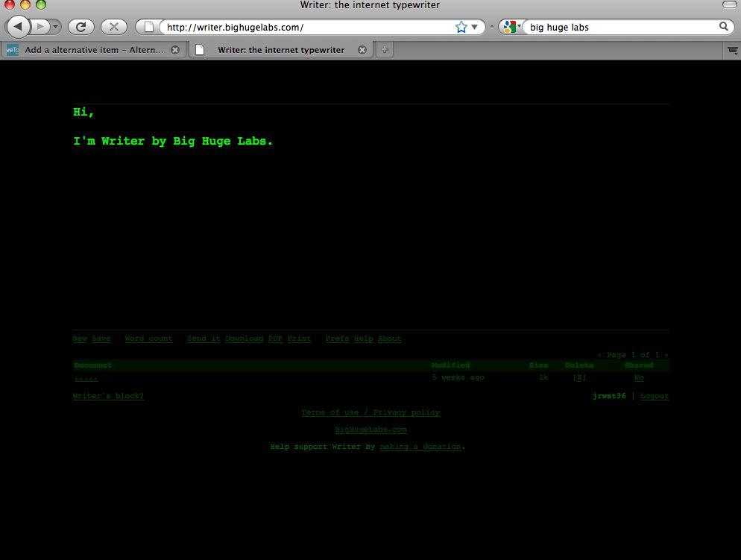The height and width of the screenshot is (560, 741).
Task: Click the browser Forward arrow button
Action: [x=41, y=26]
